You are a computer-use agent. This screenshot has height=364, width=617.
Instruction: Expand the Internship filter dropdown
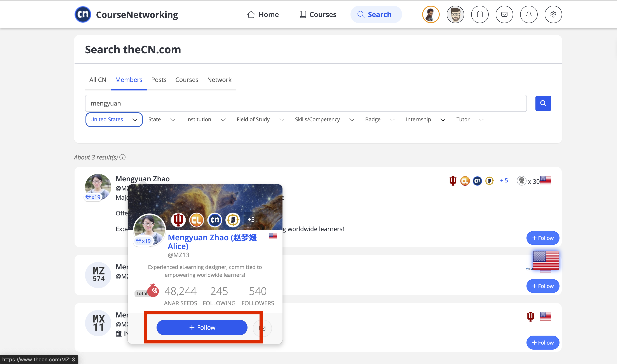click(x=425, y=120)
